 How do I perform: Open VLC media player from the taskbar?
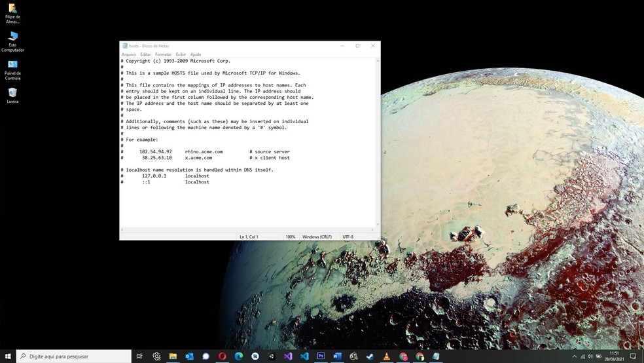point(387,356)
